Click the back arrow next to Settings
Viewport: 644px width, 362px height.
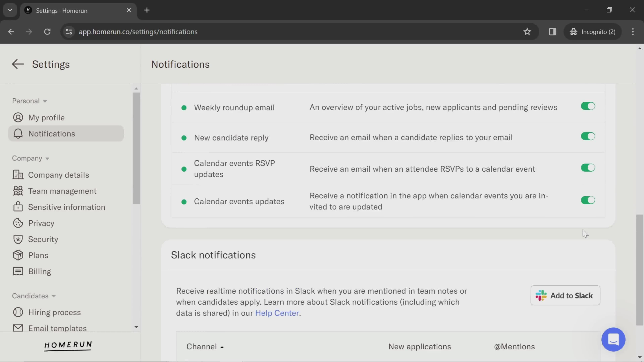[18, 64]
